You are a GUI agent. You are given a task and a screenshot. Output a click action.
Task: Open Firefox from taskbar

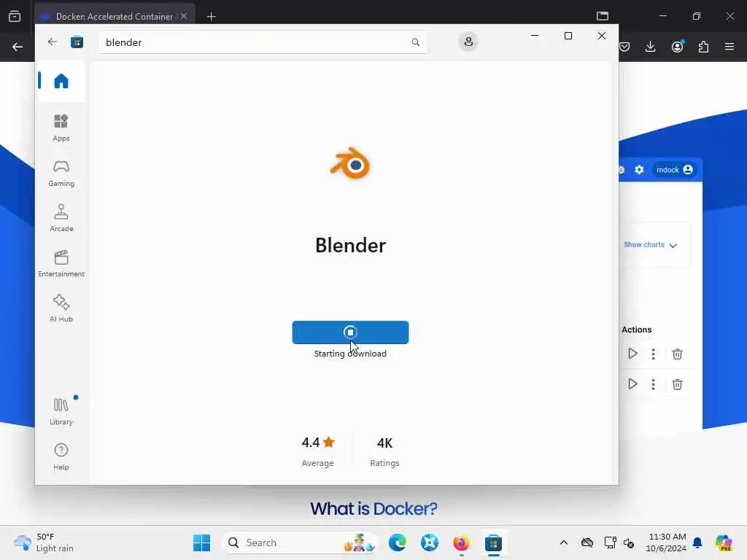click(461, 542)
